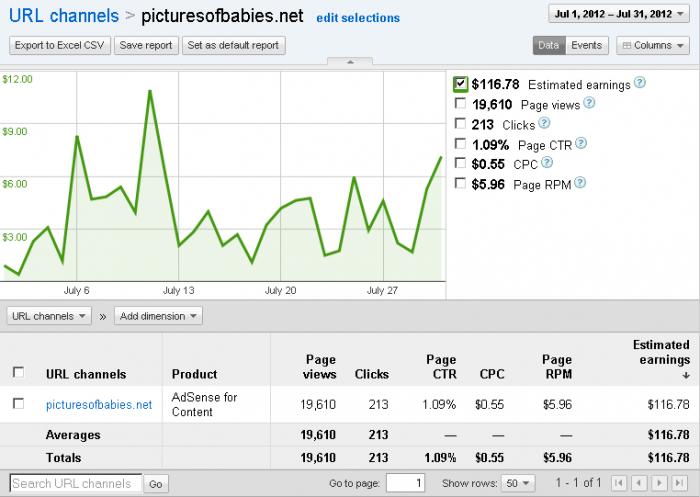Open the Show rows dropdown
Viewport: 700px width, 497px height.
[518, 483]
